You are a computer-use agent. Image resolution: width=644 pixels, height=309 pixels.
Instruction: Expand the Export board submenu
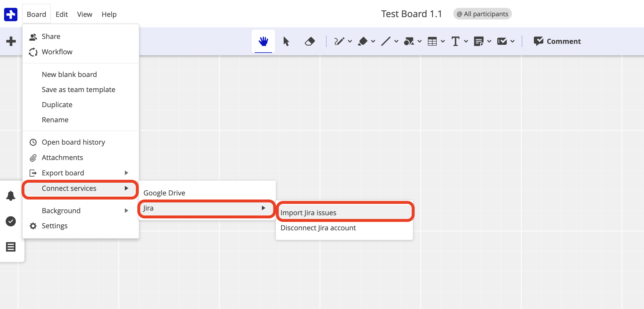[x=126, y=173]
